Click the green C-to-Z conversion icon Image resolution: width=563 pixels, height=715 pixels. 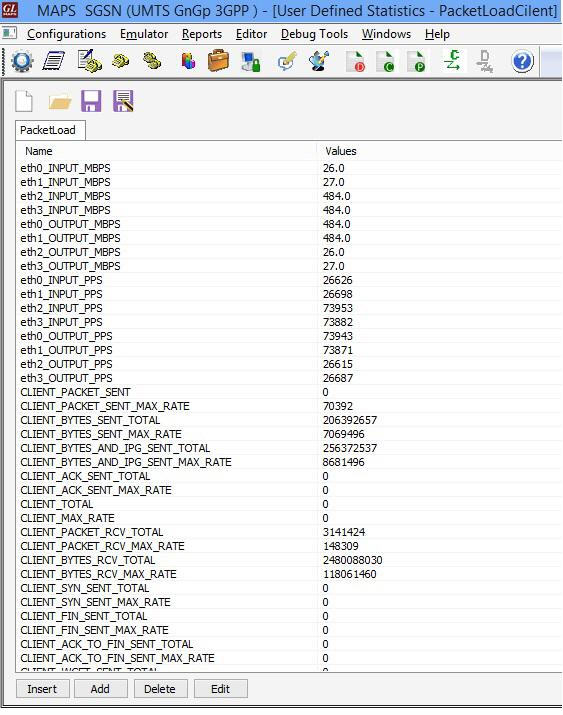[453, 61]
